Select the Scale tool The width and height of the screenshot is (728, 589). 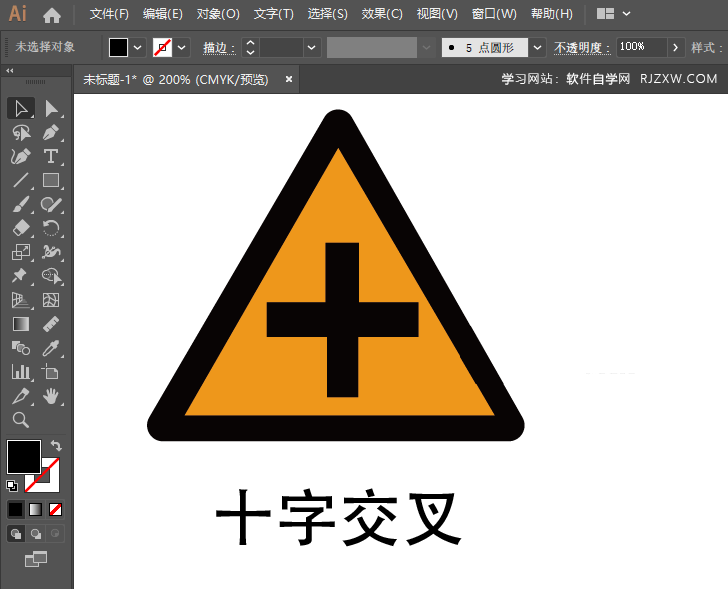[x=20, y=252]
